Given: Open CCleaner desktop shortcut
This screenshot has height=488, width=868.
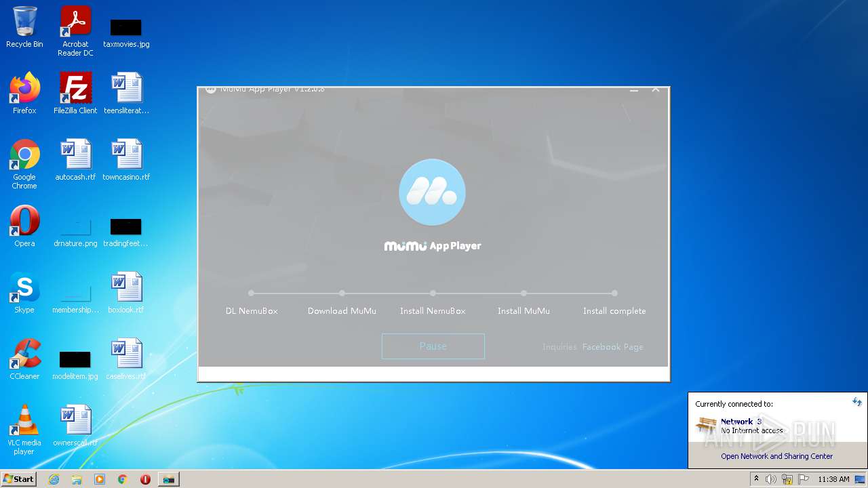Looking at the screenshot, I should pyautogui.click(x=24, y=359).
